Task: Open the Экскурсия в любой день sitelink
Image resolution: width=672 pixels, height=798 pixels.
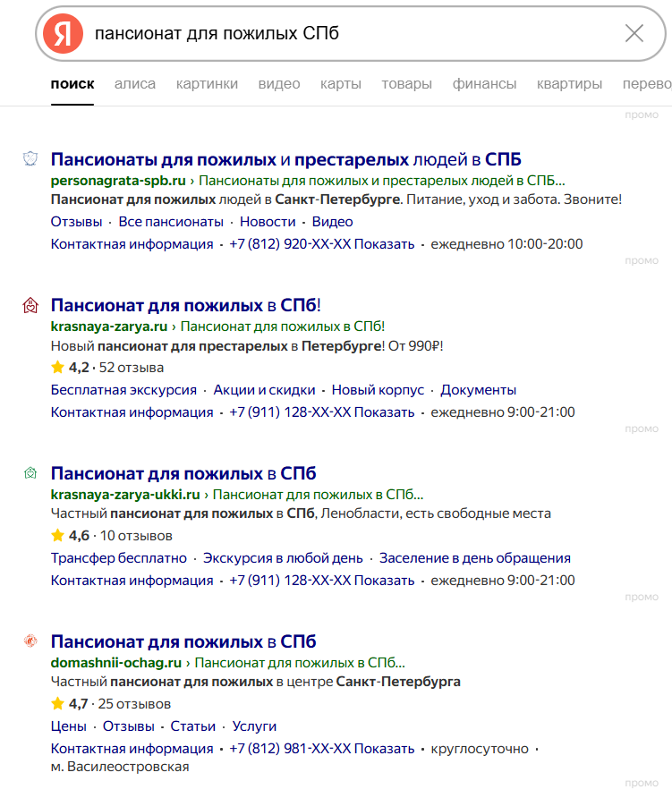Action: 283,558
